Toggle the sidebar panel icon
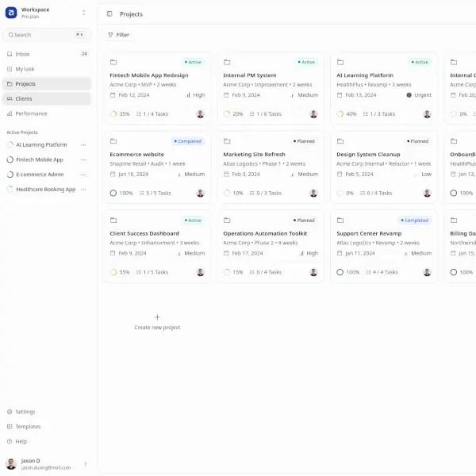This screenshot has width=476, height=476. (x=109, y=14)
